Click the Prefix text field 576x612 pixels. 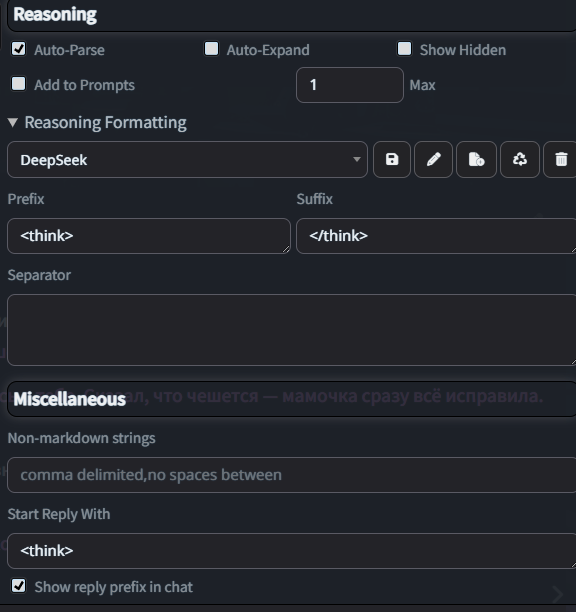tap(149, 236)
